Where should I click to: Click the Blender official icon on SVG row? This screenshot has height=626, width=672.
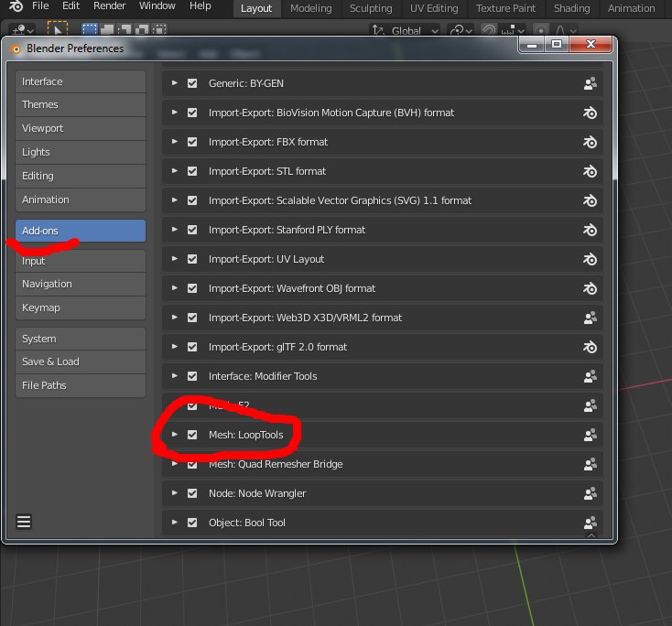click(591, 200)
